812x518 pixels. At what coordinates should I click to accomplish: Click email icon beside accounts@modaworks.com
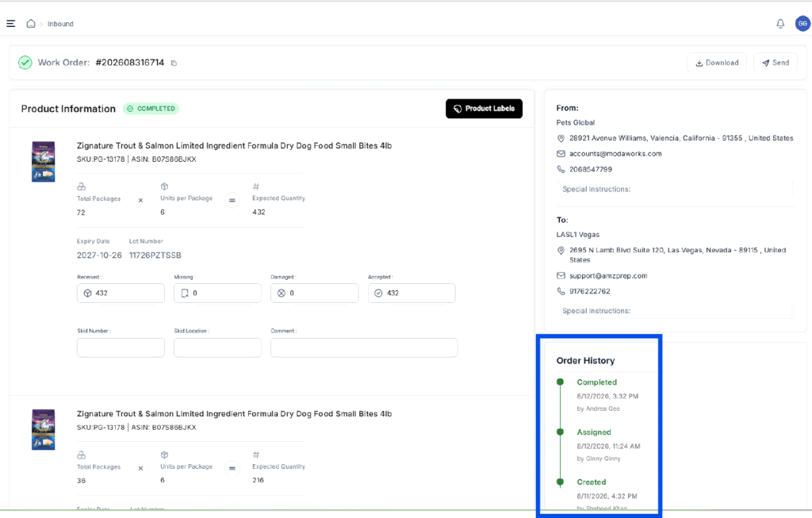tap(561, 154)
